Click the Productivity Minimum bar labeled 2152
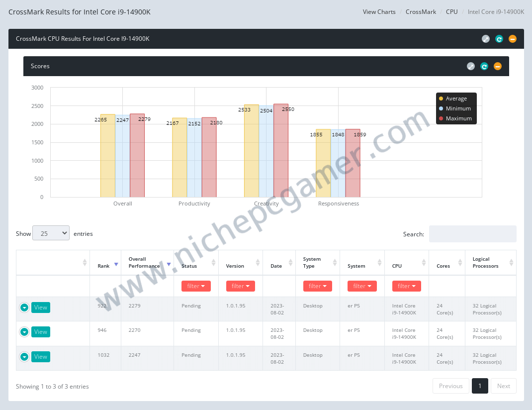 pos(194,158)
